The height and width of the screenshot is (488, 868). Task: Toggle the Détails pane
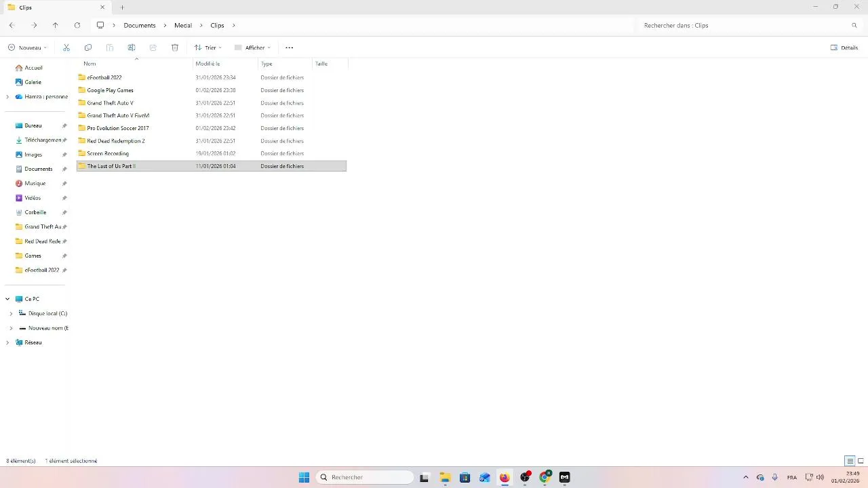click(x=844, y=47)
